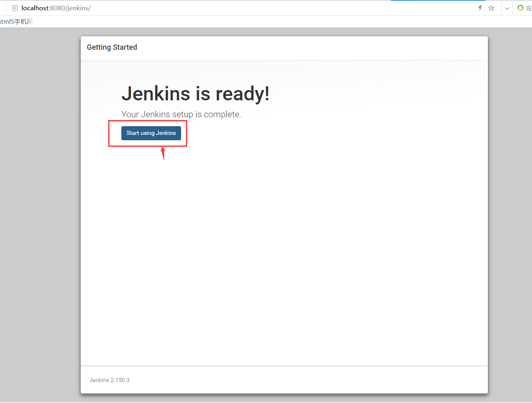
Task: Click the Jenkins 2.150.3 version text
Action: (x=109, y=380)
